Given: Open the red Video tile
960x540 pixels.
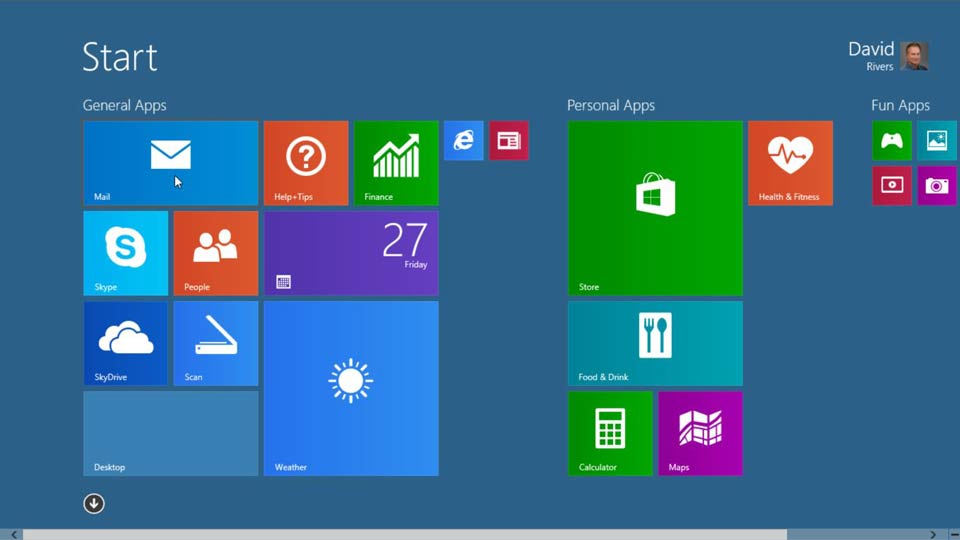Looking at the screenshot, I should tap(892, 186).
